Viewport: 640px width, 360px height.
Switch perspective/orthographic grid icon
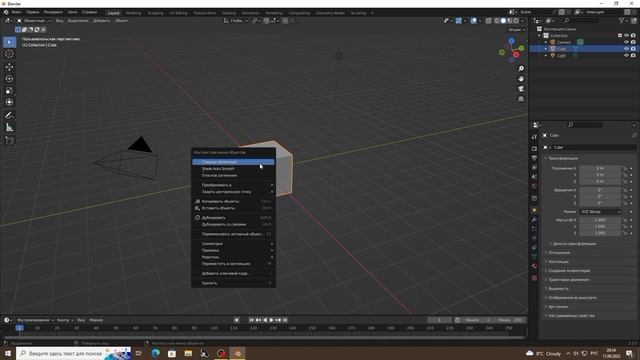coord(521,99)
